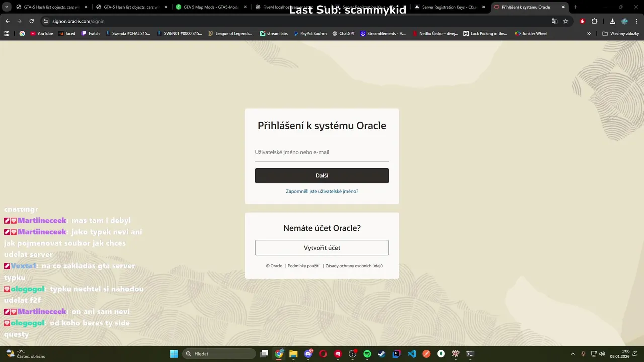Open Visual Studio Code from the taskbar
Viewport: 644px width, 362px height.
point(412,354)
